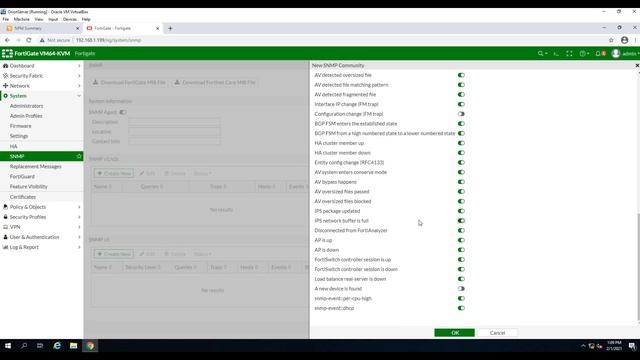
Task: Expand Security Profiles menu
Action: pyautogui.click(x=42, y=217)
